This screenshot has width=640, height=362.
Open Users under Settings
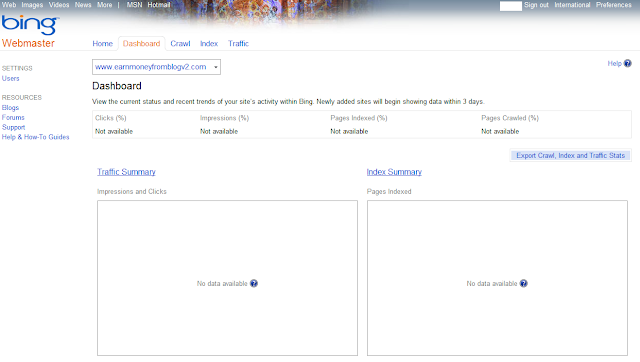point(11,78)
